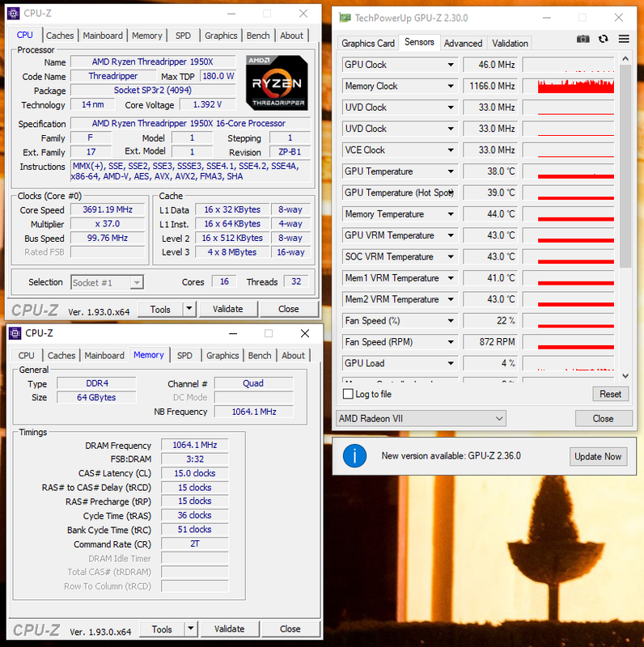Screen dimensions: 644x647
Task: Click the lower CPU-Z window's title bar icon
Action: [x=15, y=333]
